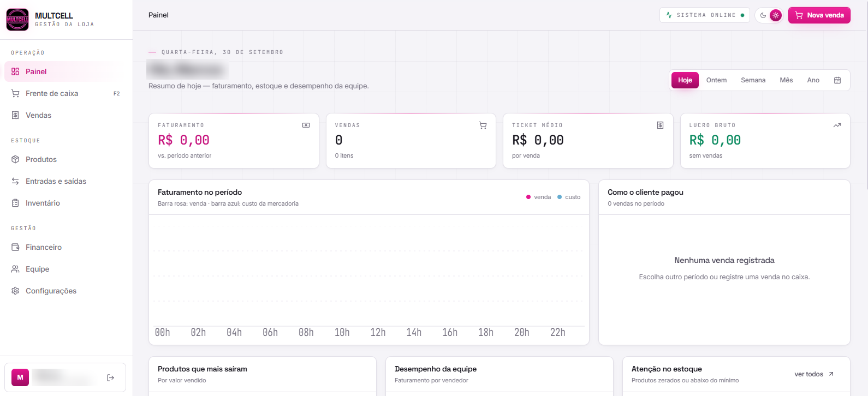Screen dimensions: 868x396
Task: Switch to light mode with sun icon
Action: click(776, 15)
